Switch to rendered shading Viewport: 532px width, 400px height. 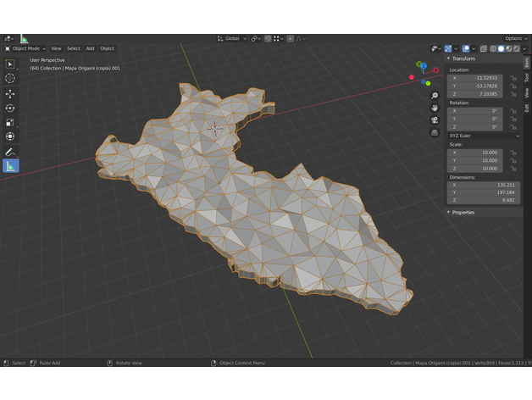517,49
